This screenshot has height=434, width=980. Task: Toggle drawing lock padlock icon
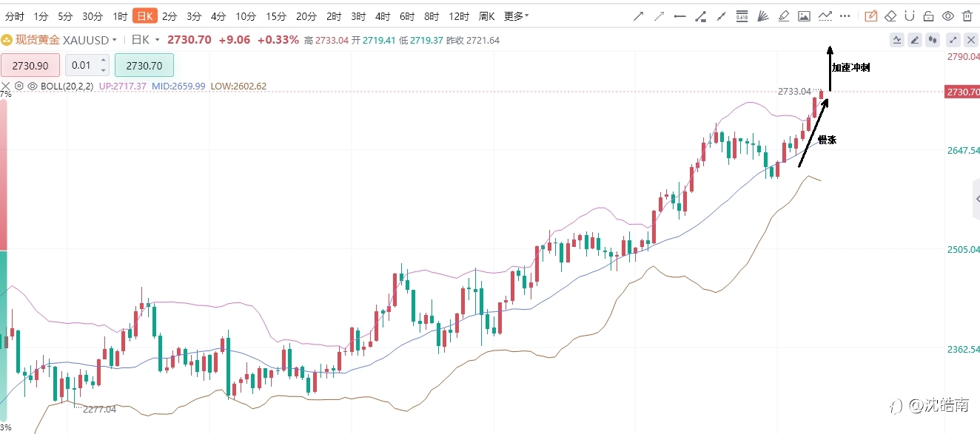click(928, 16)
